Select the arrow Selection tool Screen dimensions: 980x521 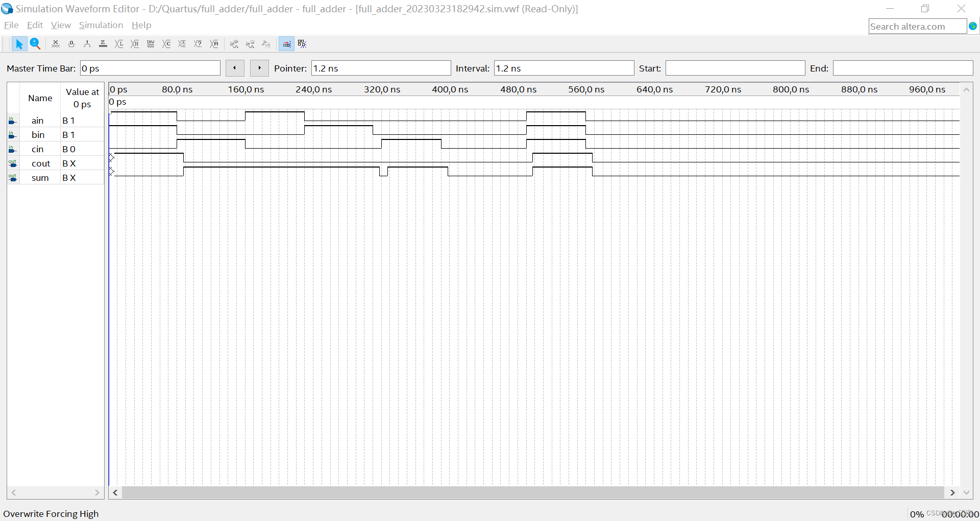pyautogui.click(x=19, y=44)
